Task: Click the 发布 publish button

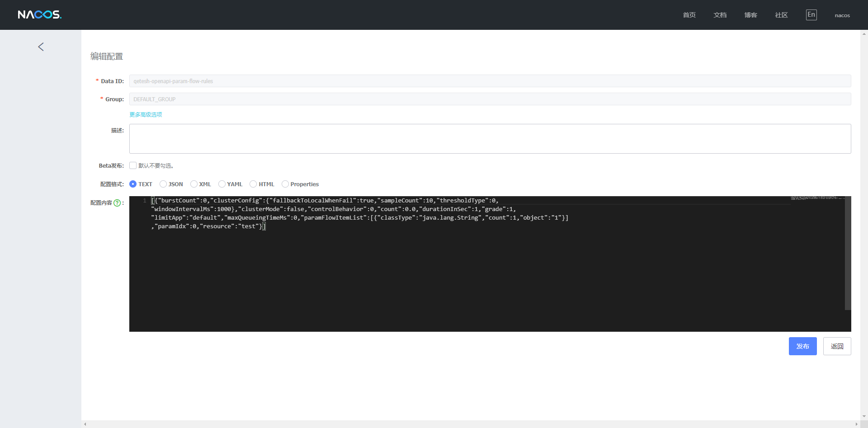Action: point(802,346)
